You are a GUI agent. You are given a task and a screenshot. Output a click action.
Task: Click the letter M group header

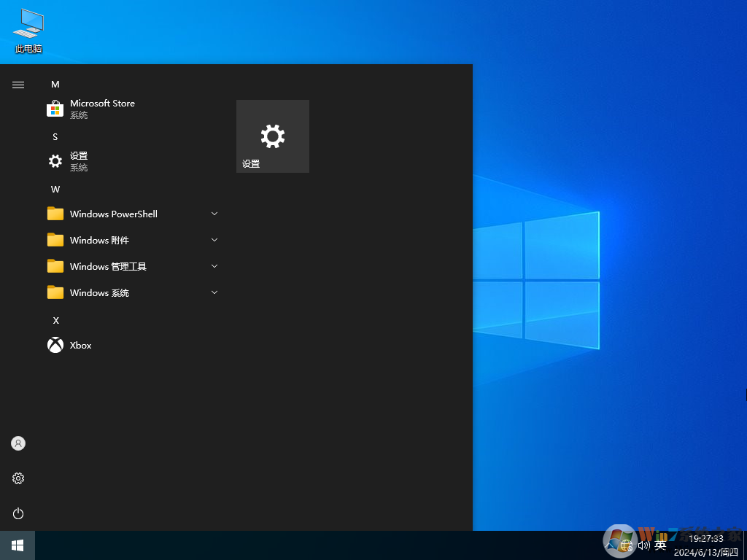coord(55,85)
